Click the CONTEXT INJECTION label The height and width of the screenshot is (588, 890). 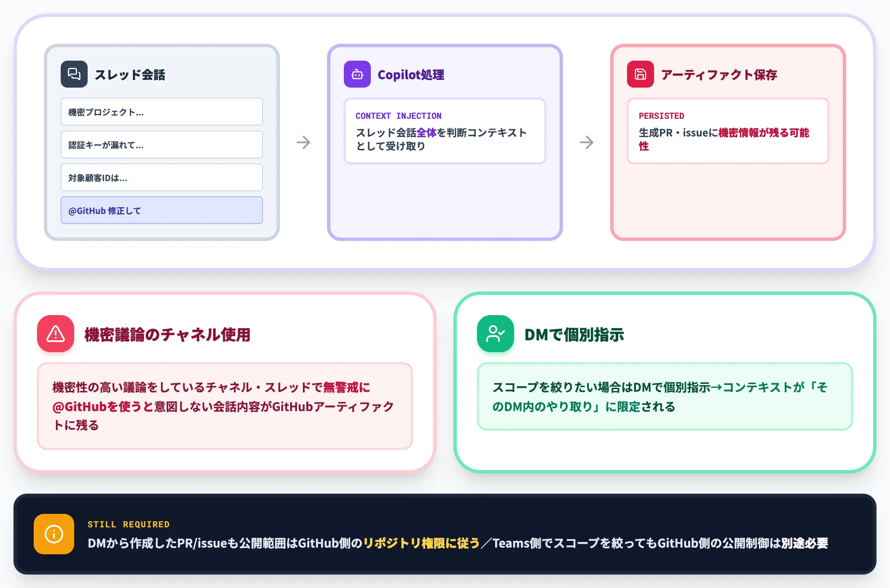pyautogui.click(x=398, y=116)
